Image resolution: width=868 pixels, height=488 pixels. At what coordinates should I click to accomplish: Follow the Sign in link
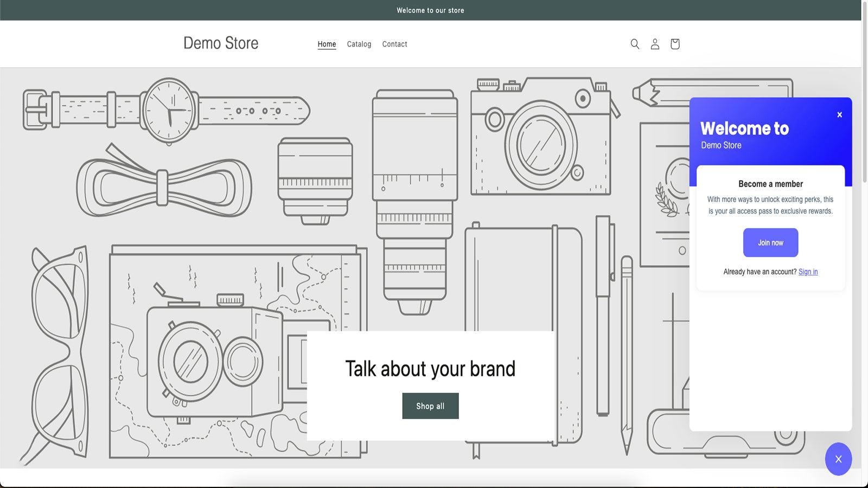click(808, 272)
